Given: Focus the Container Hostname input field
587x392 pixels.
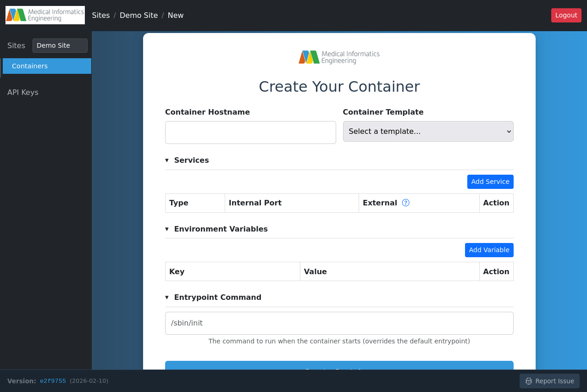Looking at the screenshot, I should pyautogui.click(x=250, y=133).
